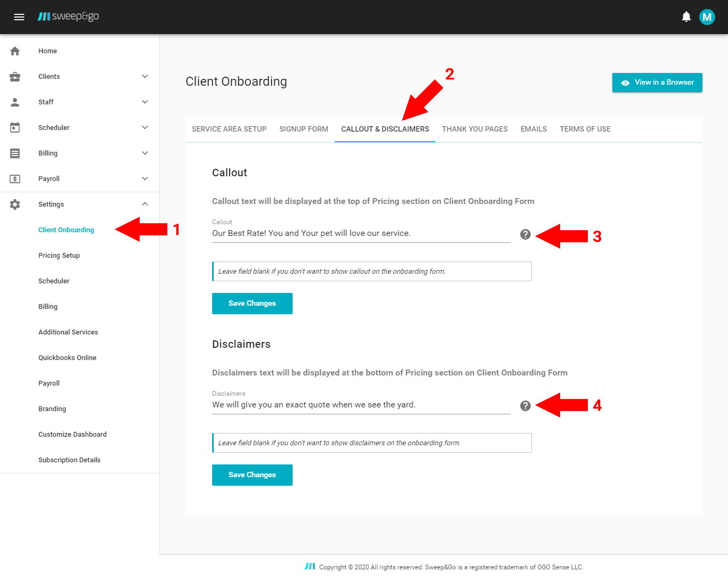728x580 pixels.
Task: Switch to the Signup Form tab
Action: 304,129
